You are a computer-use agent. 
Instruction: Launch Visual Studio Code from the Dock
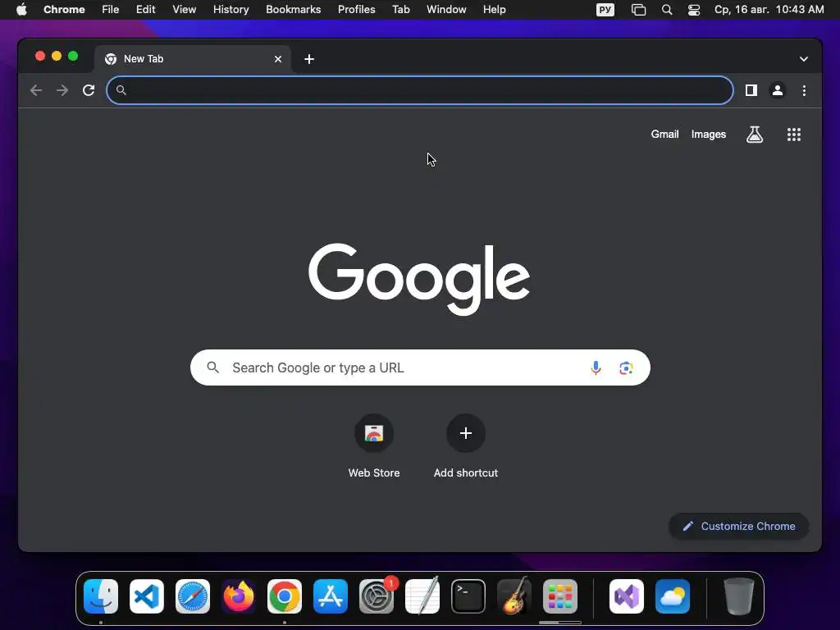pos(147,596)
